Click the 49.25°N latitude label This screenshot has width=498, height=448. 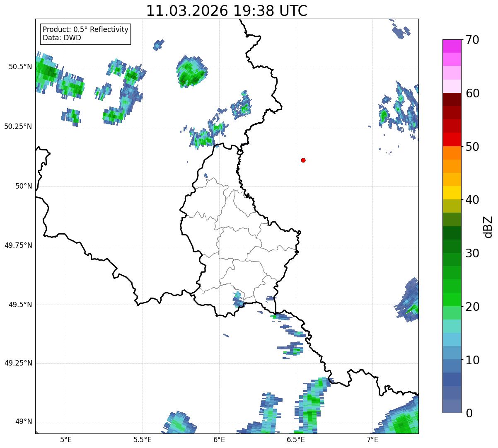(x=18, y=363)
